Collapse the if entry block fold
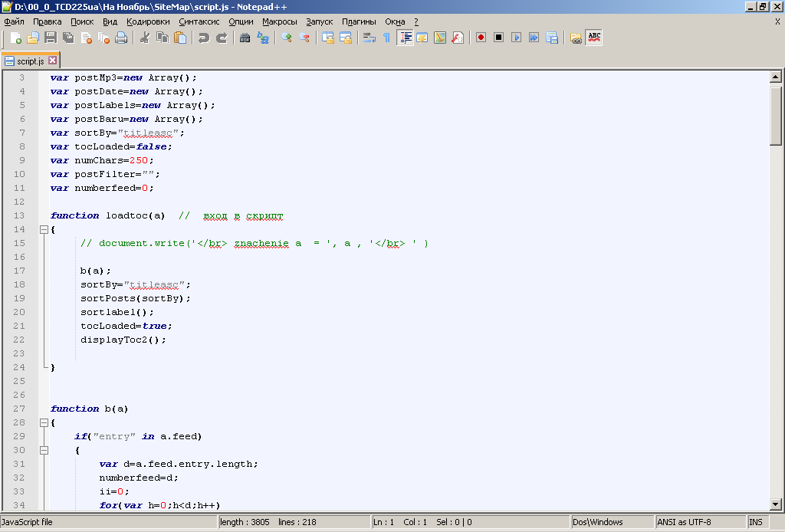785x532 pixels. click(44, 450)
